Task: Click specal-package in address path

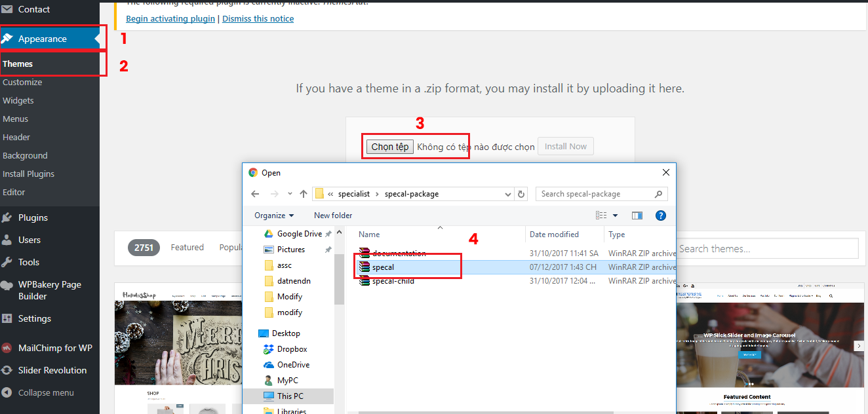Action: pos(412,194)
